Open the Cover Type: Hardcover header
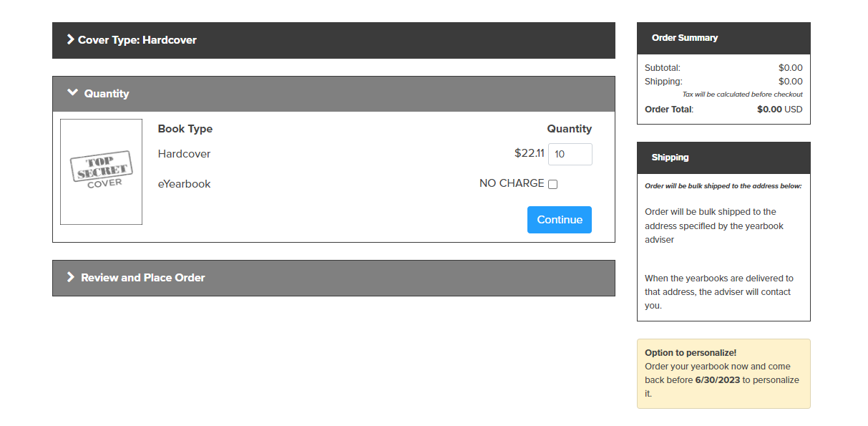The image size is (868, 426). point(333,40)
